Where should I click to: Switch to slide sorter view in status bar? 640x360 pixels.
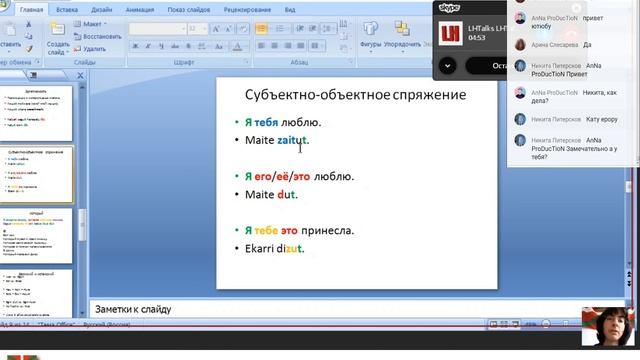click(x=504, y=324)
